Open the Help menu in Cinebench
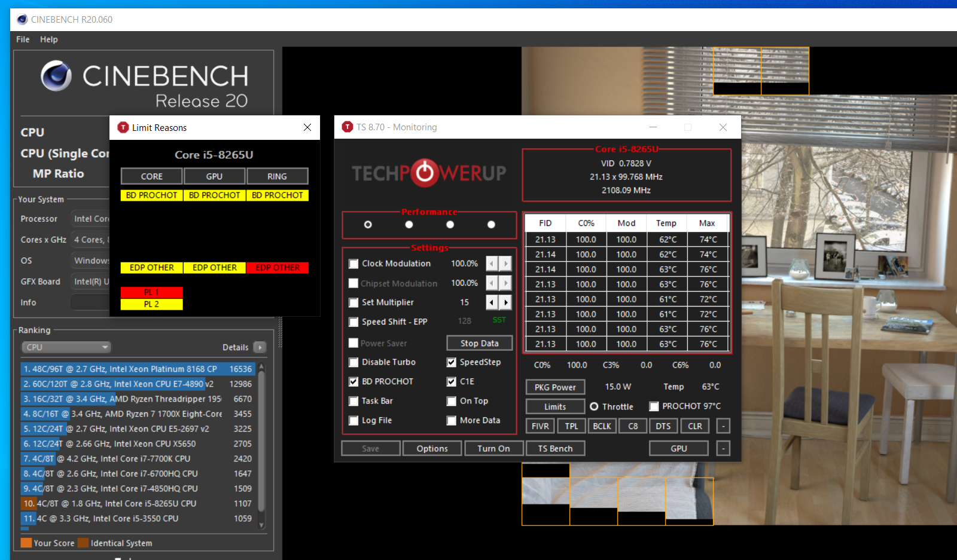Viewport: 957px width, 560px height. (49, 39)
